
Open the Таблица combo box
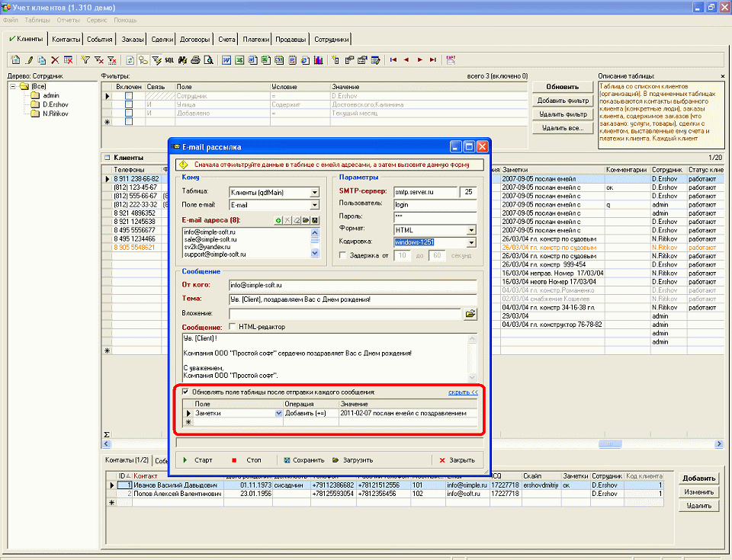(x=314, y=193)
